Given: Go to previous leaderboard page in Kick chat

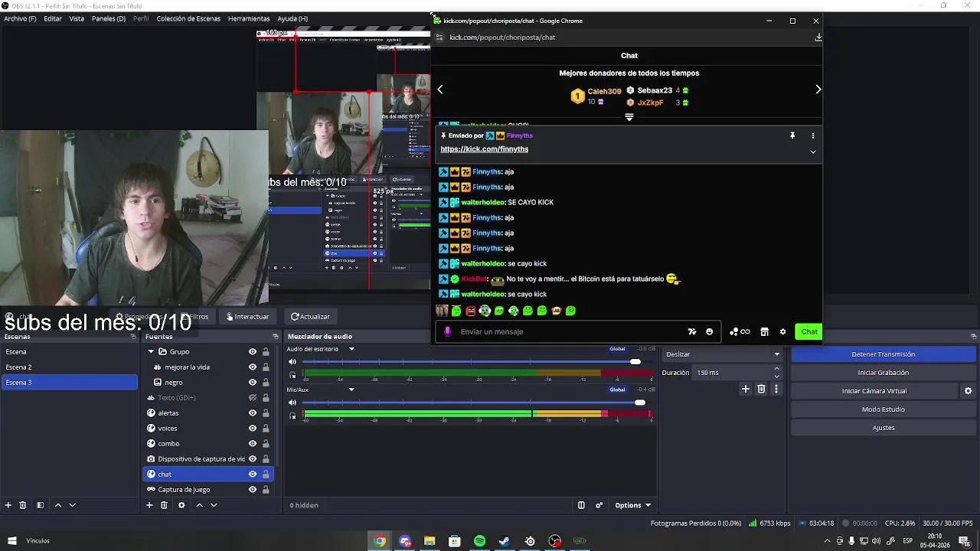Looking at the screenshot, I should click(x=439, y=90).
